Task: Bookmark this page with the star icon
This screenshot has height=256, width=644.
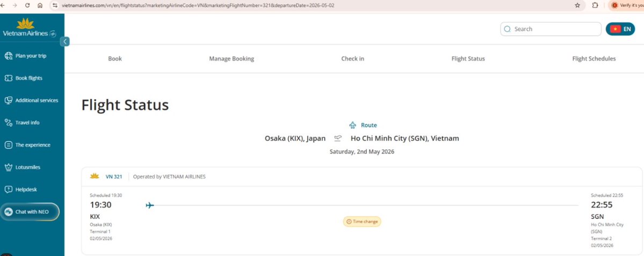Action: (x=577, y=5)
